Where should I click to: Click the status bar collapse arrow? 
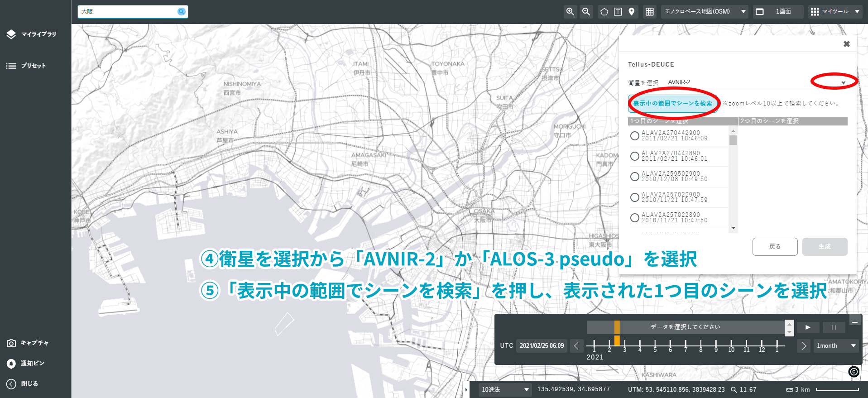tap(466, 389)
